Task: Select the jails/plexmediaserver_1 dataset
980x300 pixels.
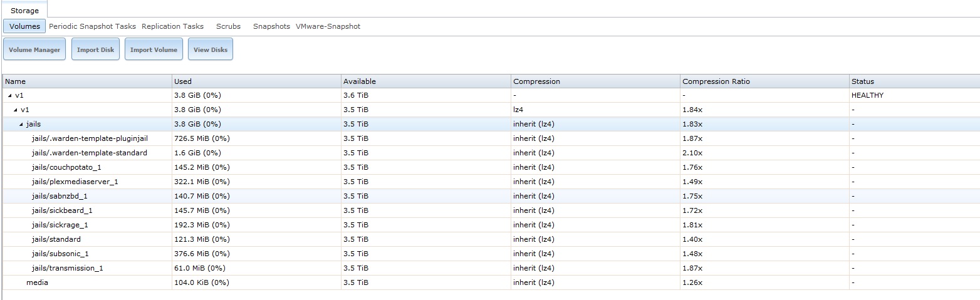Action: 491,182
